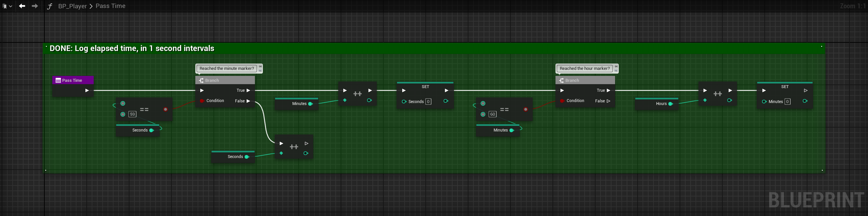868x216 pixels.
Task: Click the output pin of the Seconds getter under equals 59
Action: [152, 131]
